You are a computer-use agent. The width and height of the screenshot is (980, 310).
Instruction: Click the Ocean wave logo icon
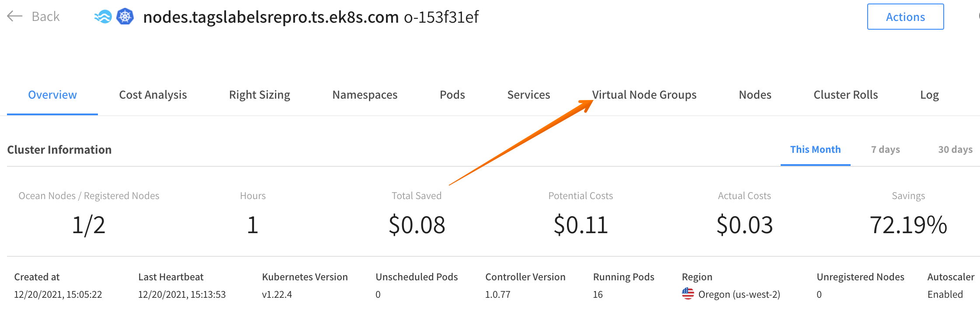tap(103, 17)
